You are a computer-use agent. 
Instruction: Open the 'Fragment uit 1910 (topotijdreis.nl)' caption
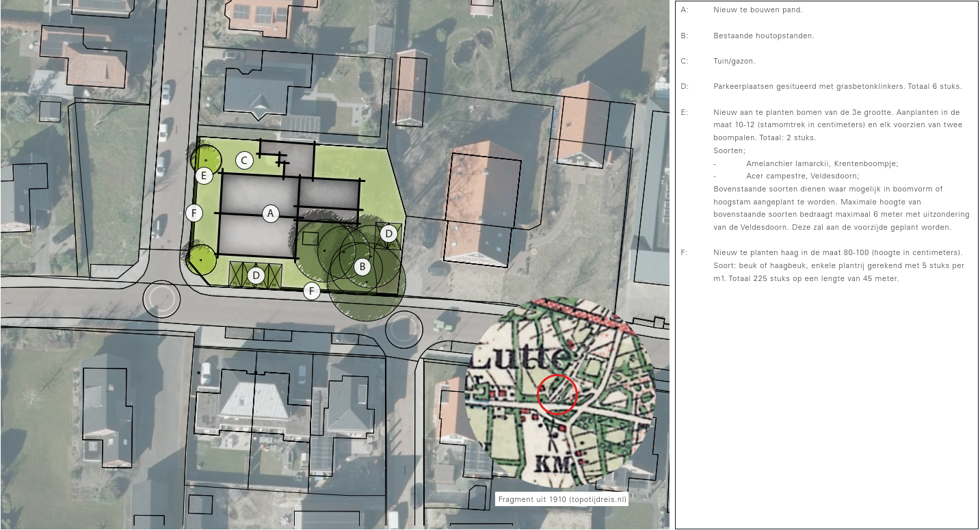(x=561, y=499)
